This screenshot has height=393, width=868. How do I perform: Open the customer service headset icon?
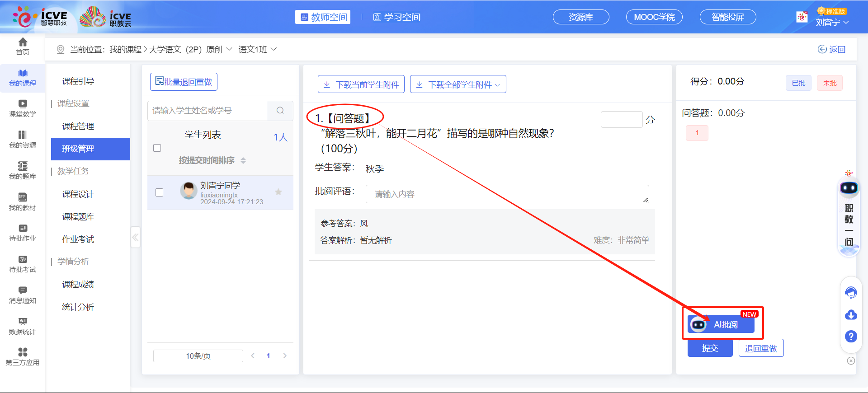tap(851, 293)
